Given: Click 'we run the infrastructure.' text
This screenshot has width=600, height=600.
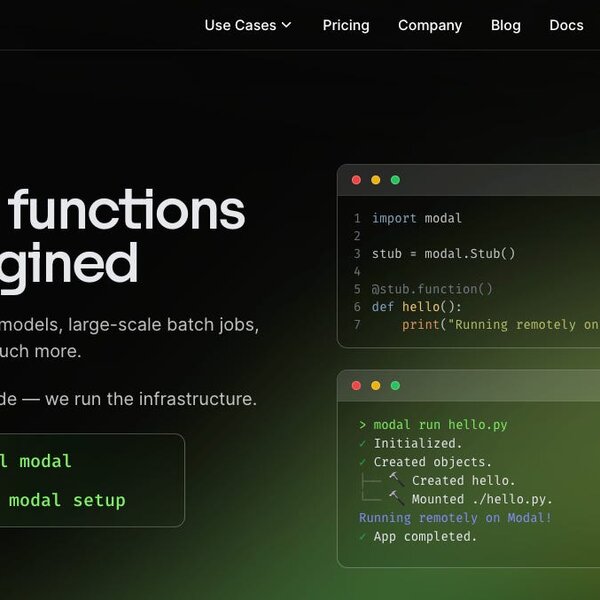Looking at the screenshot, I should point(151,399).
